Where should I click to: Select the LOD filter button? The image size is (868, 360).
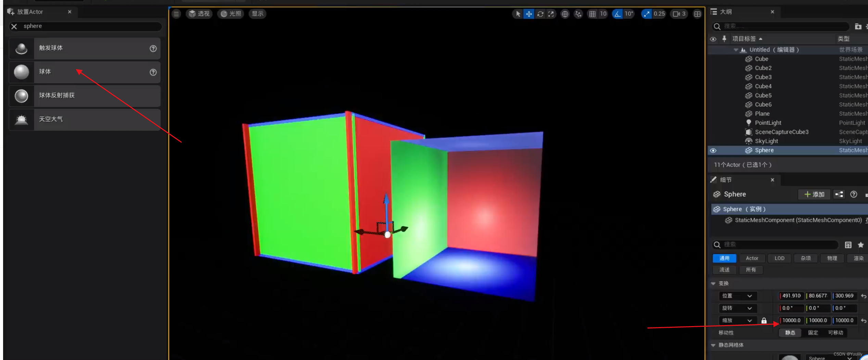(779, 258)
